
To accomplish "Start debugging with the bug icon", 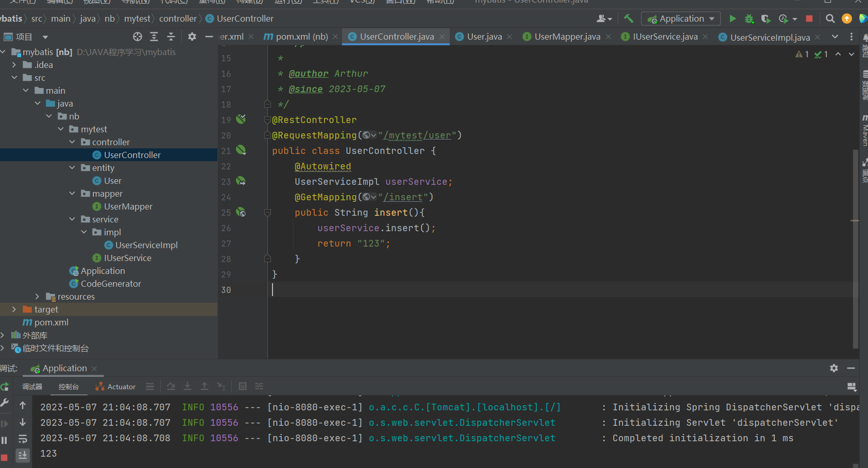I will pyautogui.click(x=749, y=19).
